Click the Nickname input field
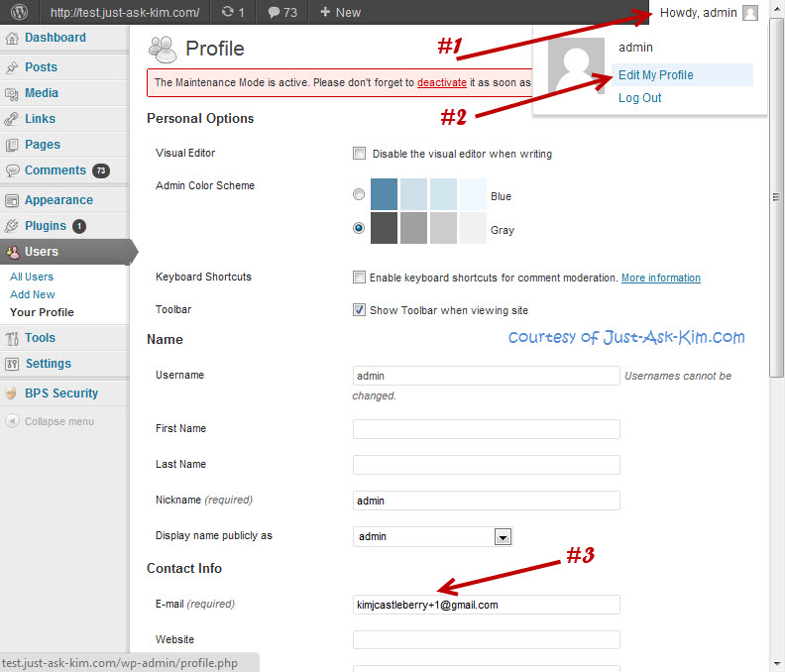785x672 pixels. (486, 501)
